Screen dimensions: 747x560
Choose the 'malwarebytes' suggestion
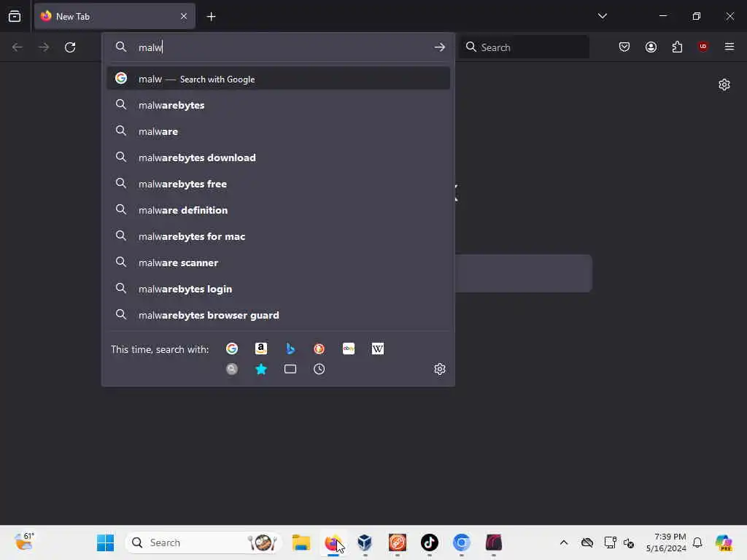click(x=279, y=105)
